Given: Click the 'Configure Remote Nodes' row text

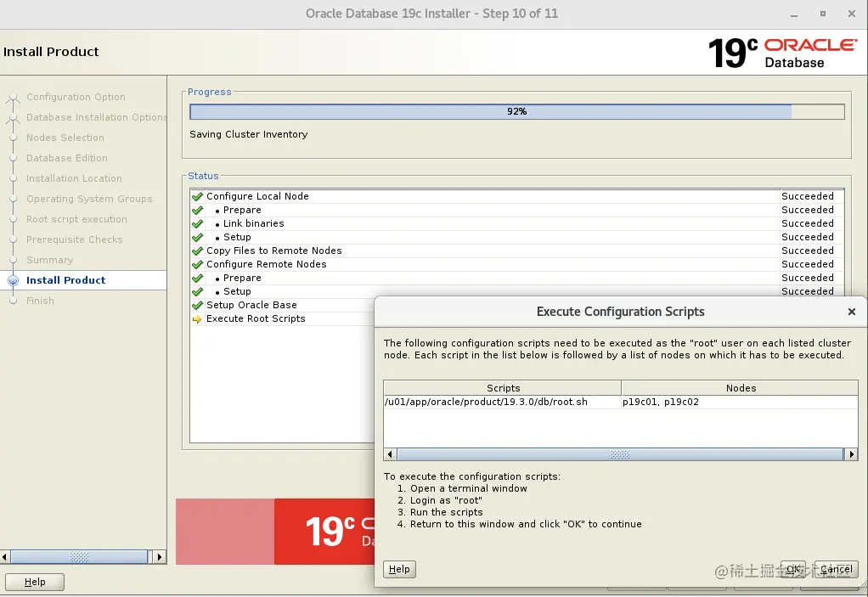Looking at the screenshot, I should point(267,264).
